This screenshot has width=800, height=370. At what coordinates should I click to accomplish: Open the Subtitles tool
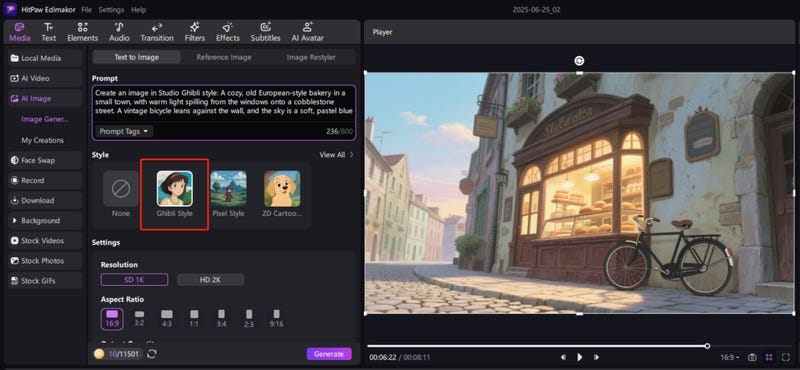tap(265, 32)
